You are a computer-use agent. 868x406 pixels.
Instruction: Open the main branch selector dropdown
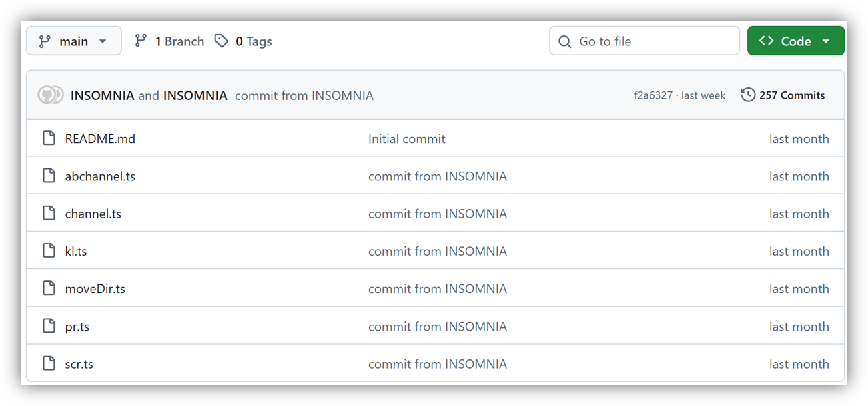click(74, 41)
